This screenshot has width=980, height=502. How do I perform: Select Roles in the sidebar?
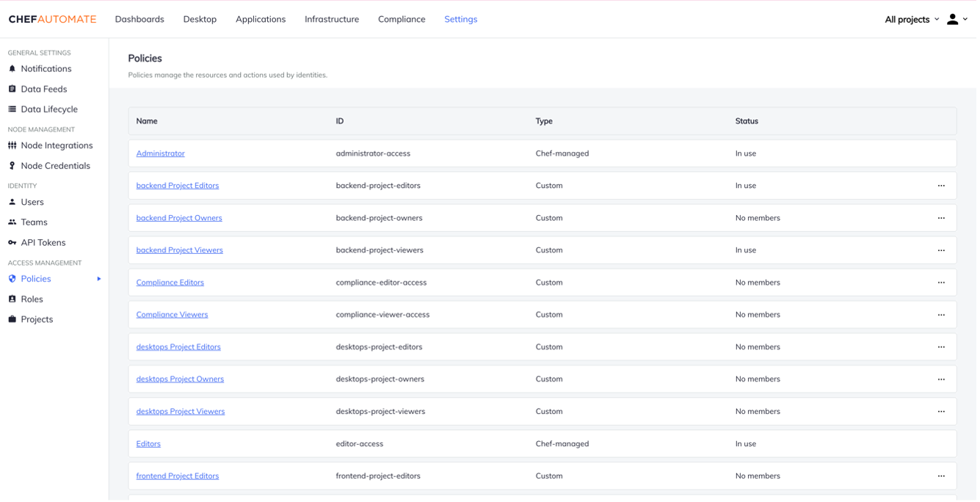tap(32, 299)
